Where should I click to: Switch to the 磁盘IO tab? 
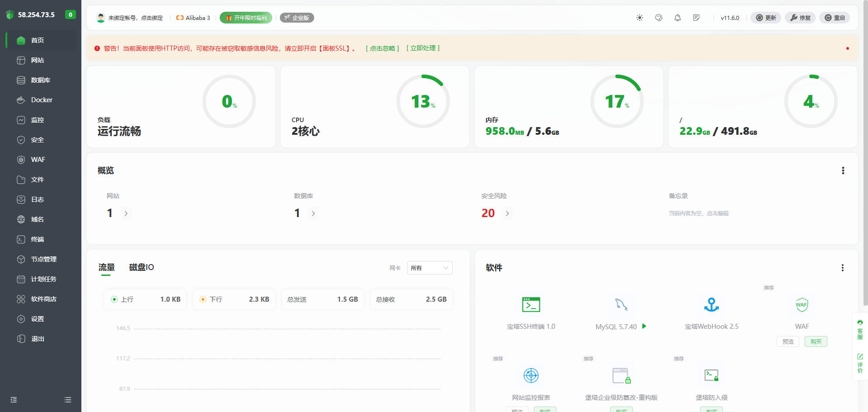[142, 267]
